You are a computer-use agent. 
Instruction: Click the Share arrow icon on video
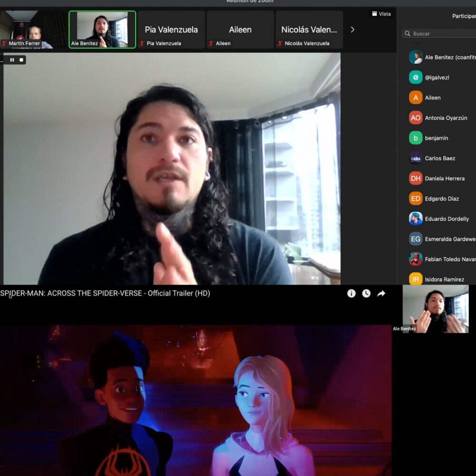coord(381,293)
